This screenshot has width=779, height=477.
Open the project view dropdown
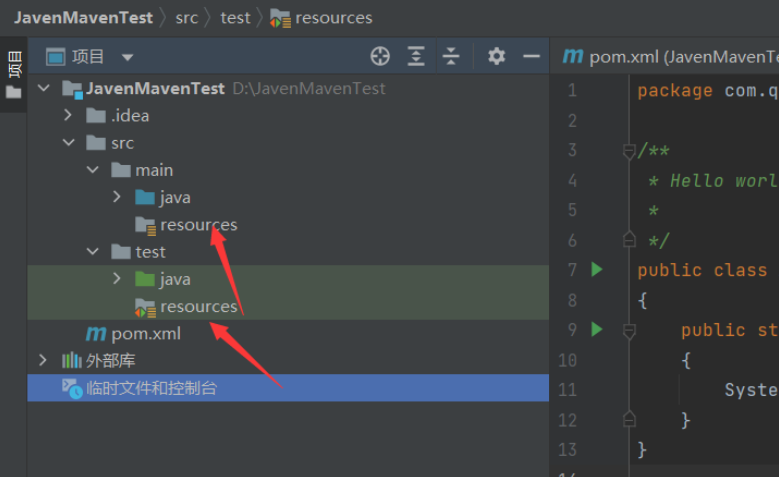tap(127, 58)
